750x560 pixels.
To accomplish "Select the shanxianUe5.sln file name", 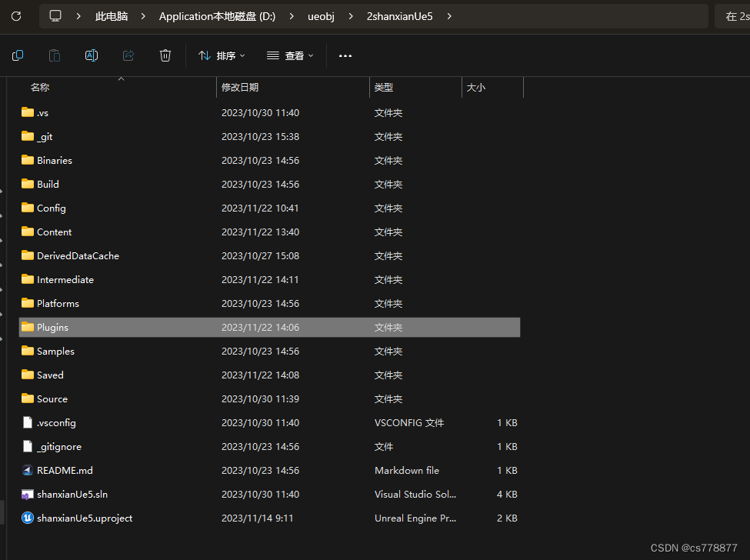I will (x=72, y=495).
